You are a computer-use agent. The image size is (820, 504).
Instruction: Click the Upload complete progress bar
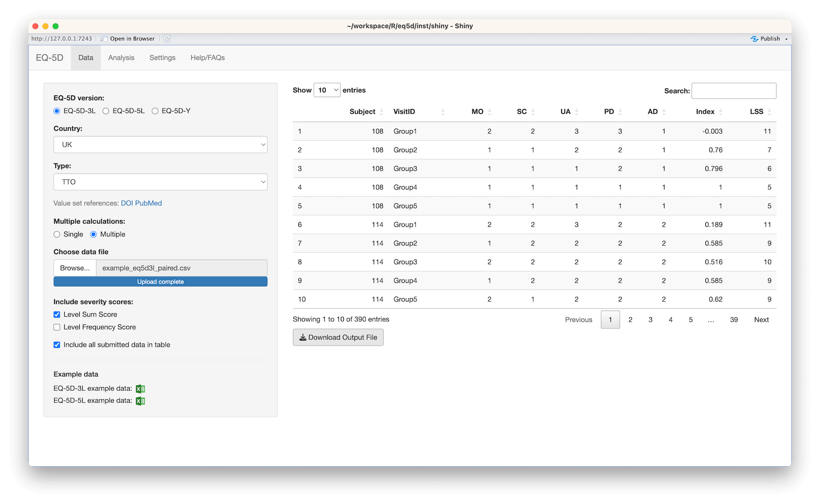pos(161,282)
